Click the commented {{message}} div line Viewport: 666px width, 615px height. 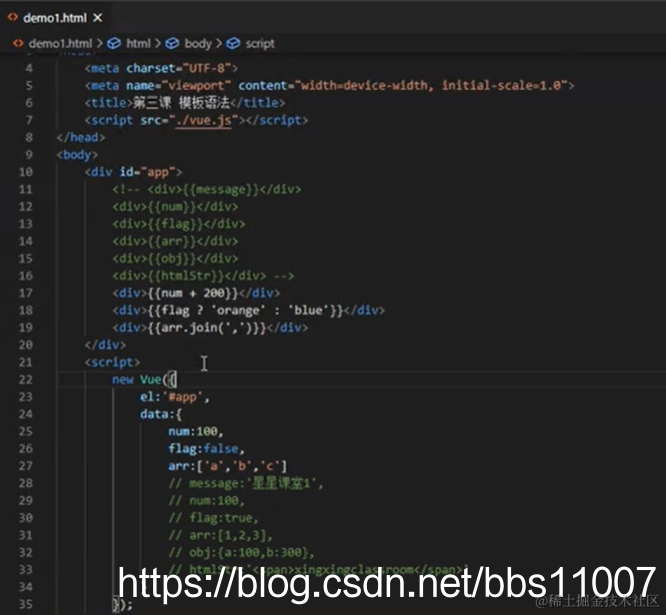click(207, 189)
